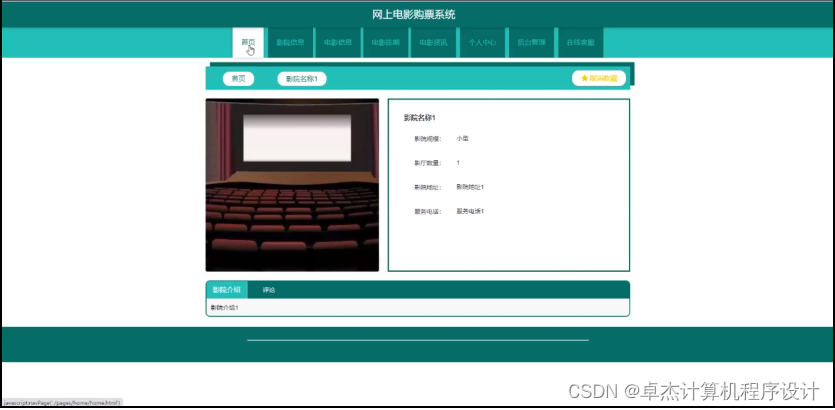
Task: Select the 影院介绍 tab below the photo
Action: coord(227,290)
